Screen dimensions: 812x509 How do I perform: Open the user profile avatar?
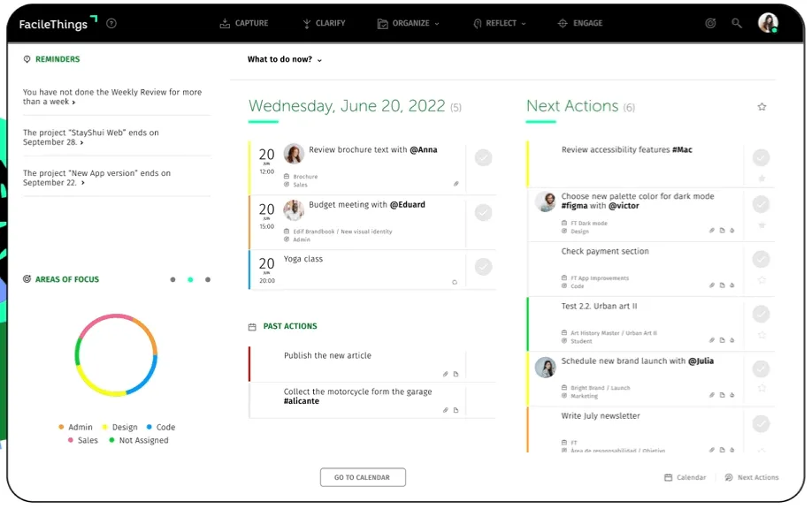coord(768,23)
